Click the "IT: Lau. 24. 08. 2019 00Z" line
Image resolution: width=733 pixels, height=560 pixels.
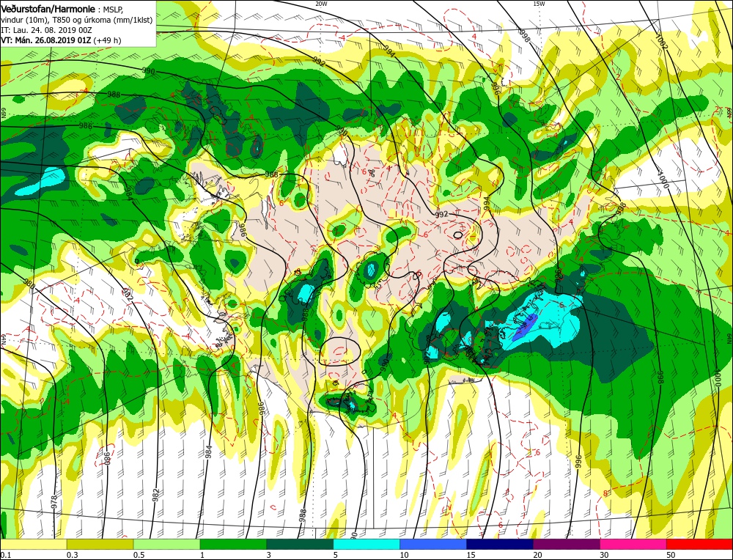coord(46,30)
